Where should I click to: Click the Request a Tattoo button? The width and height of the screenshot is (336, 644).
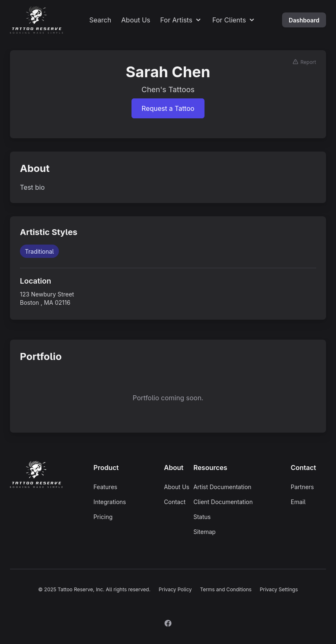tap(168, 108)
